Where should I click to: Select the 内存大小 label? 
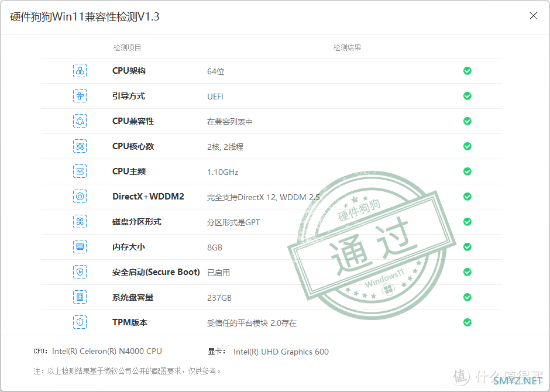click(128, 247)
